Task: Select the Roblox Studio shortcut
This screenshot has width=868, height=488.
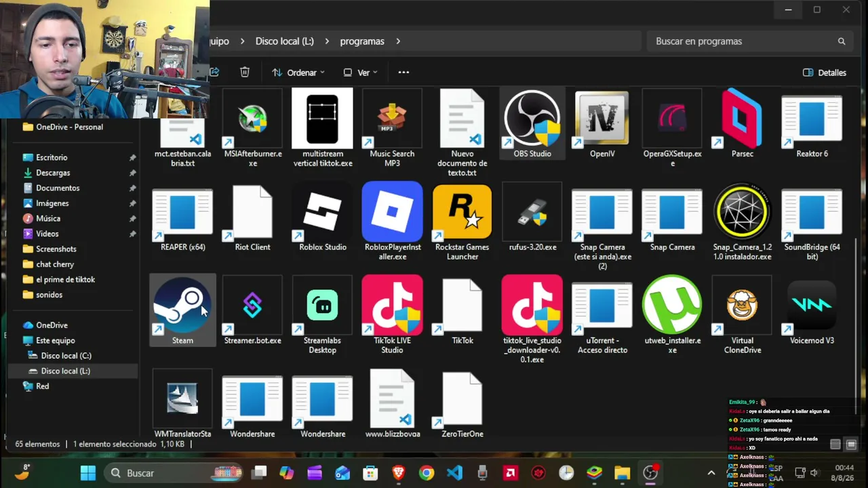Action: 322,217
